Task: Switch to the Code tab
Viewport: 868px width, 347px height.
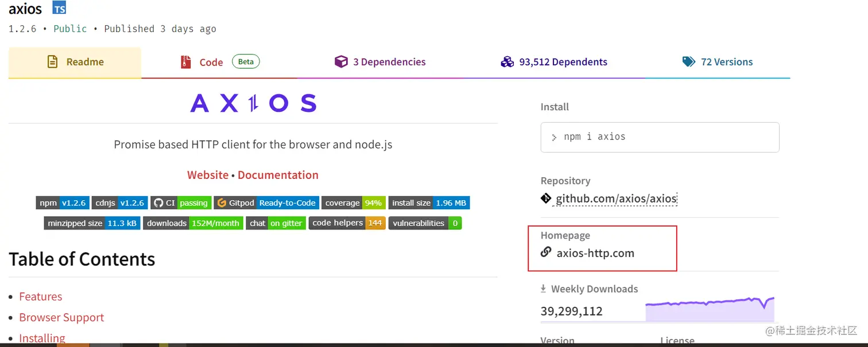Action: [220, 63]
